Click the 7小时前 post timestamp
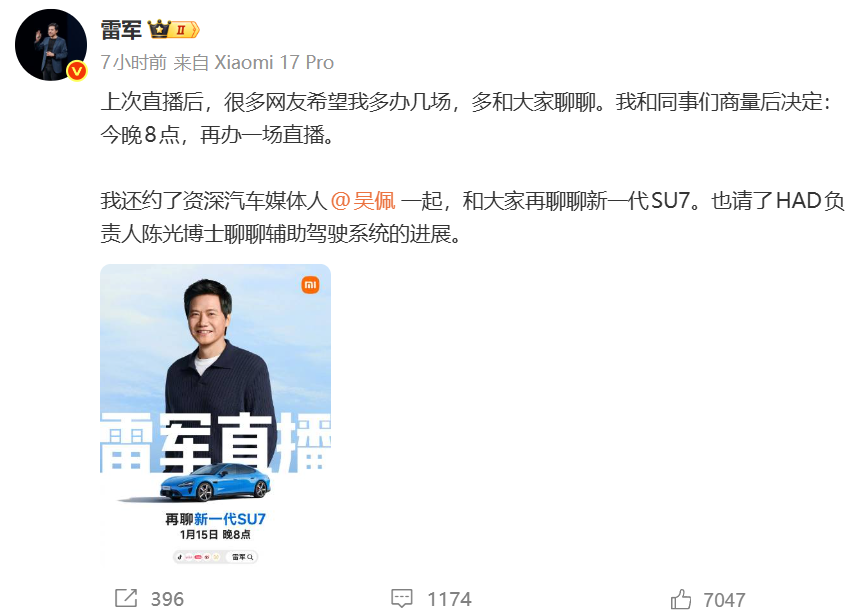 [x=134, y=62]
